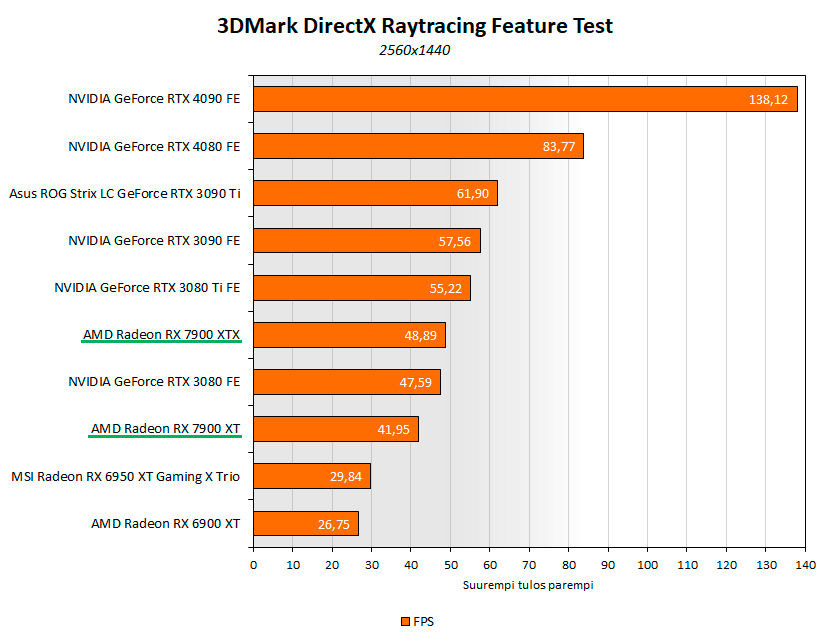Click the "NVIDIA GeForce RTX 3080 Ti FE" label
830x643 pixels.
pos(147,288)
